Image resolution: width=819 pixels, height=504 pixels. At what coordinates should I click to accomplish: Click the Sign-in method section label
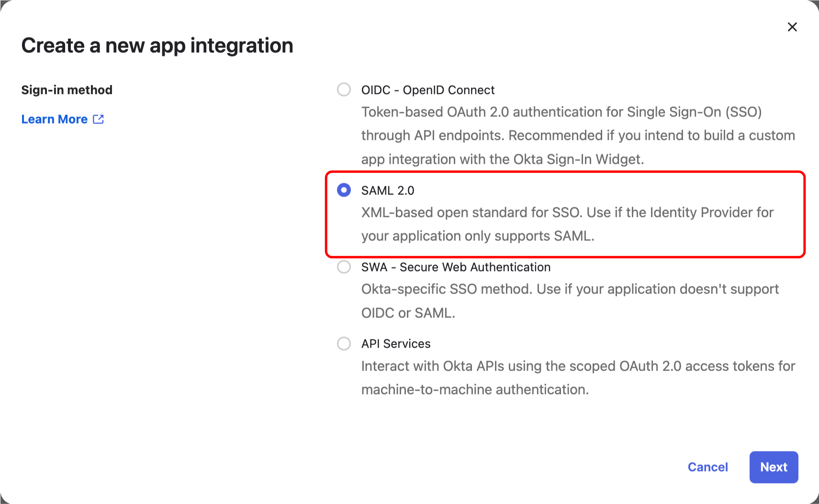coord(67,90)
